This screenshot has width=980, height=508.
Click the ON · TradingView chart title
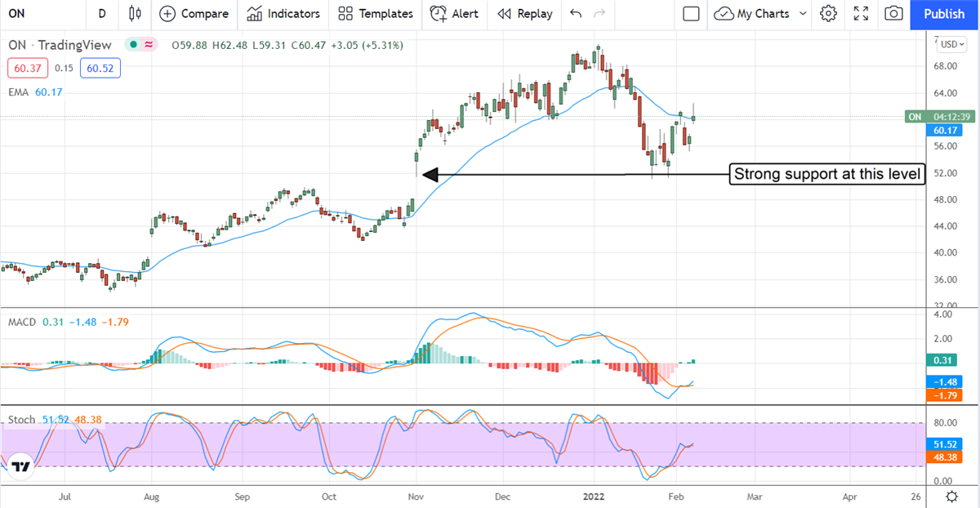pos(61,45)
